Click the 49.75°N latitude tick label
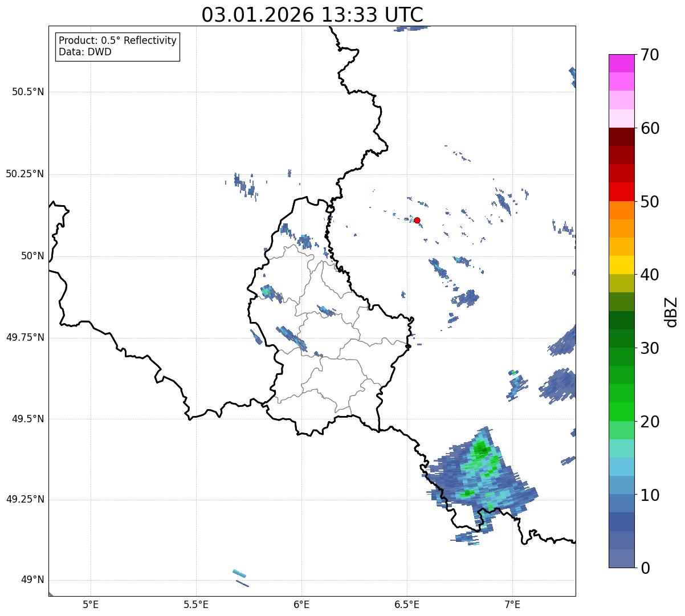 25,337
